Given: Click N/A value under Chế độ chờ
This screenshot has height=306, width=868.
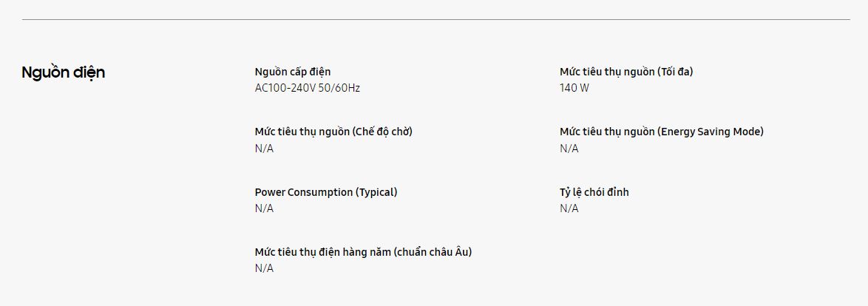Looking at the screenshot, I should (x=264, y=149).
